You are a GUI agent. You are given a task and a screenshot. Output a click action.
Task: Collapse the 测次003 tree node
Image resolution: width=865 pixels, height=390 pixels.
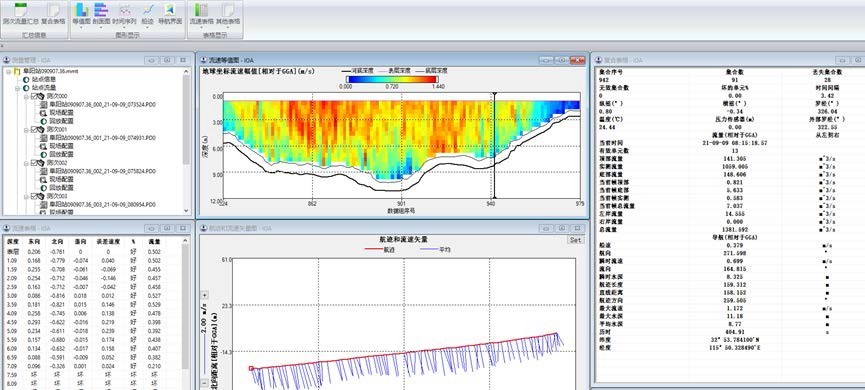25,196
